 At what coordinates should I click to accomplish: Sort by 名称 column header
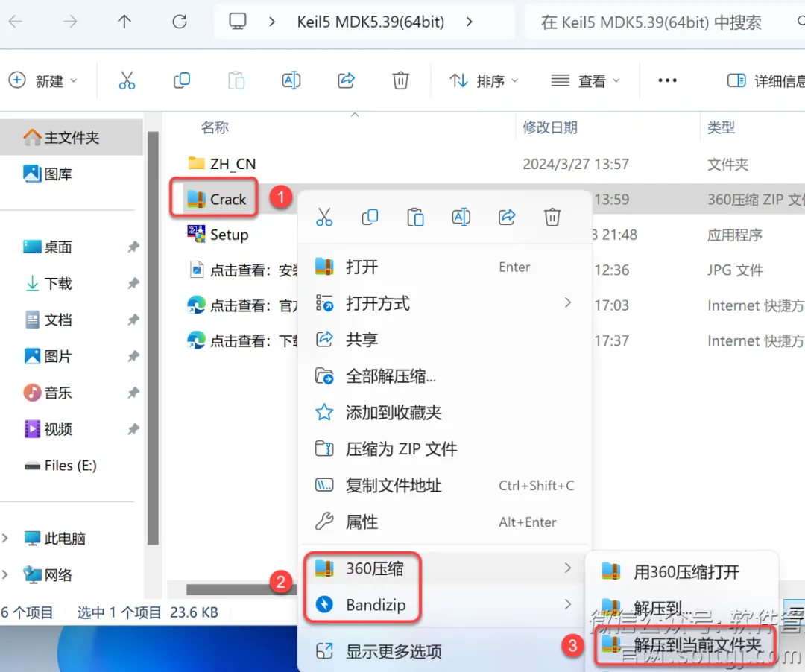215,127
